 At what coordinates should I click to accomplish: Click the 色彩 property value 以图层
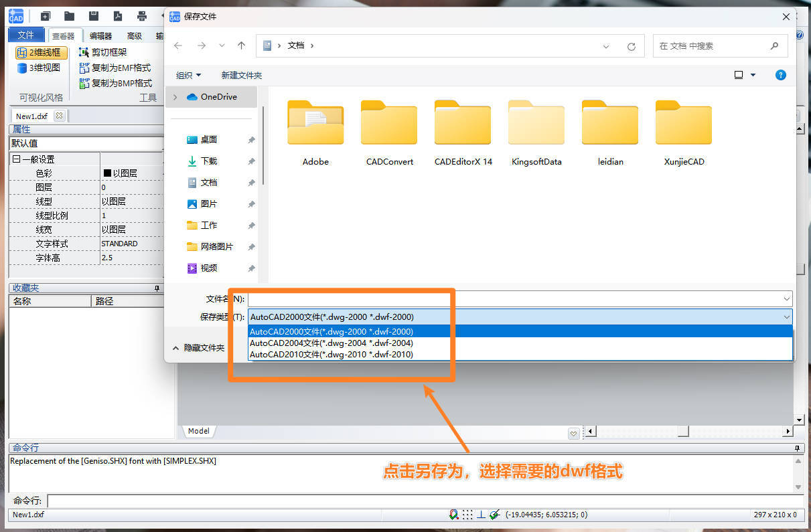pyautogui.click(x=131, y=173)
